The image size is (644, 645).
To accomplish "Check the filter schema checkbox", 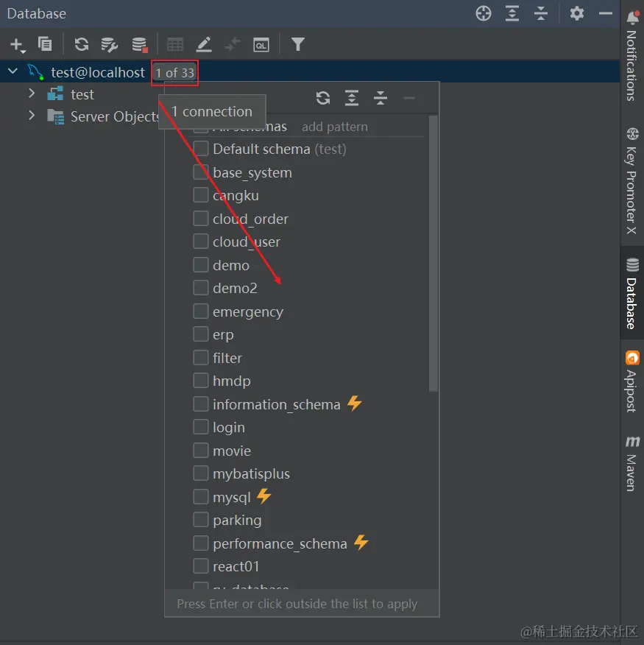I will tap(201, 357).
